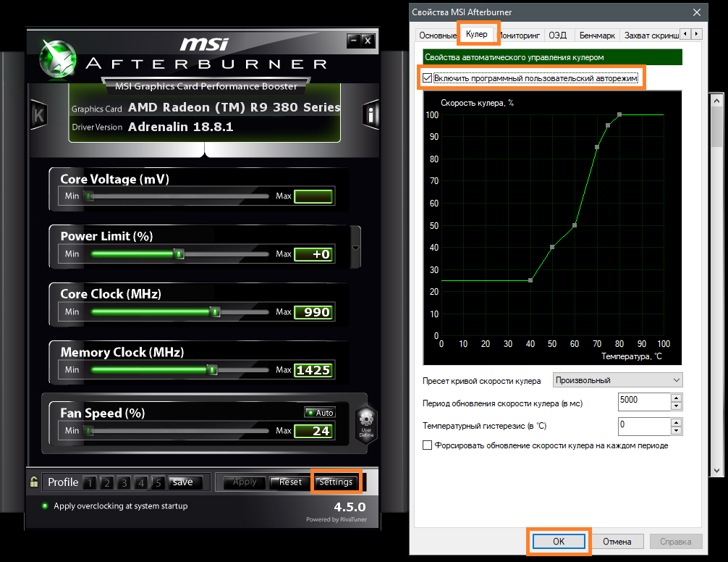
Task: Click the Fan Speed value field 24
Action: click(x=313, y=431)
